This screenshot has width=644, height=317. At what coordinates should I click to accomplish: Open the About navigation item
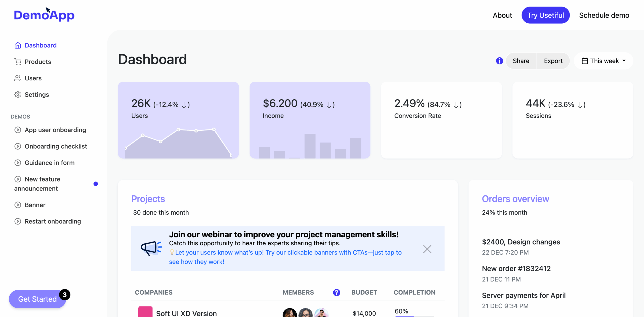pyautogui.click(x=502, y=15)
